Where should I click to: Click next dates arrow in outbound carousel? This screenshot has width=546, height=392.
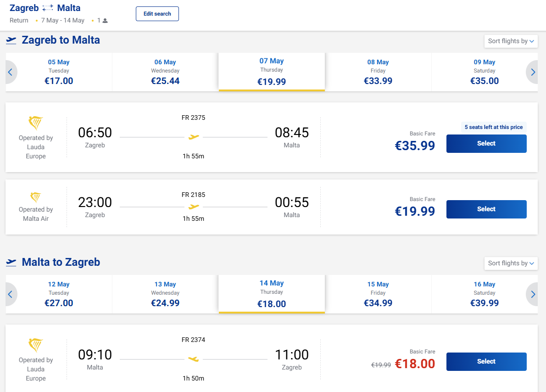[x=533, y=72]
